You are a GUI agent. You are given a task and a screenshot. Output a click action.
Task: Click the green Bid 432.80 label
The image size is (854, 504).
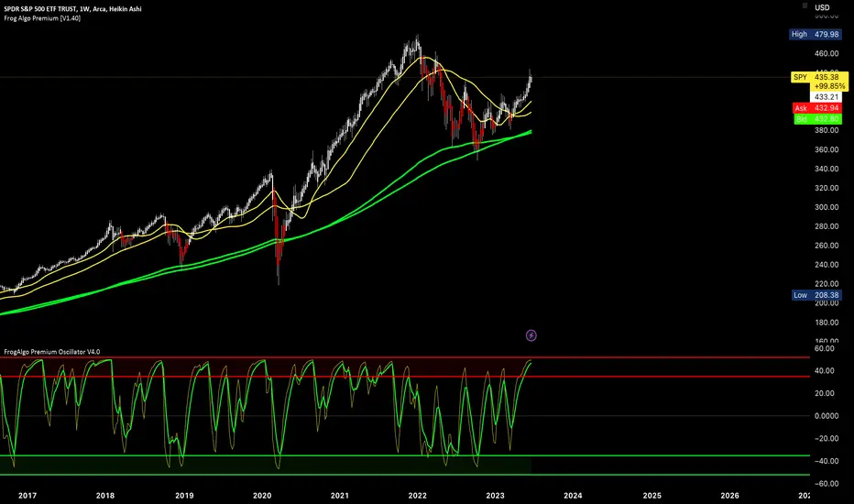point(817,119)
